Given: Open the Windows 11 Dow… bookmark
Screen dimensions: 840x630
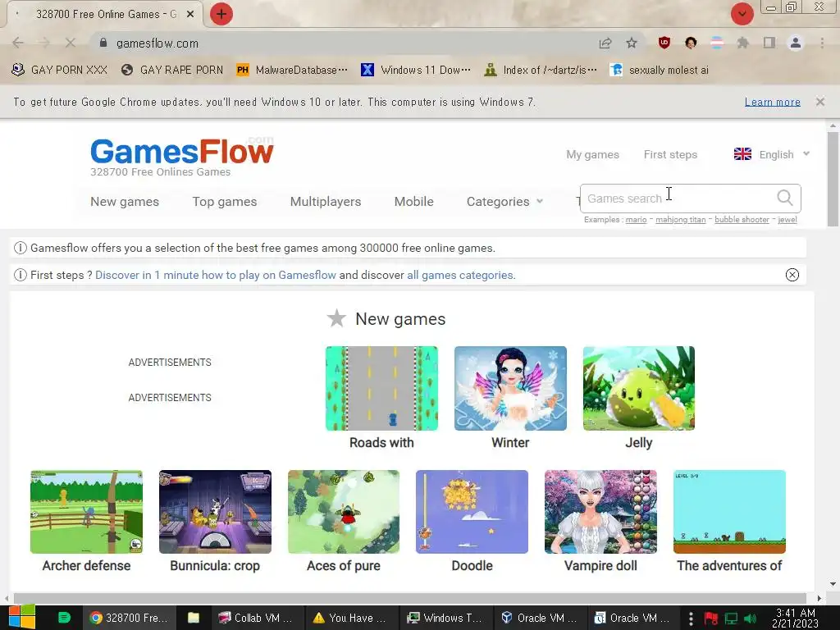Looking at the screenshot, I should coord(416,70).
